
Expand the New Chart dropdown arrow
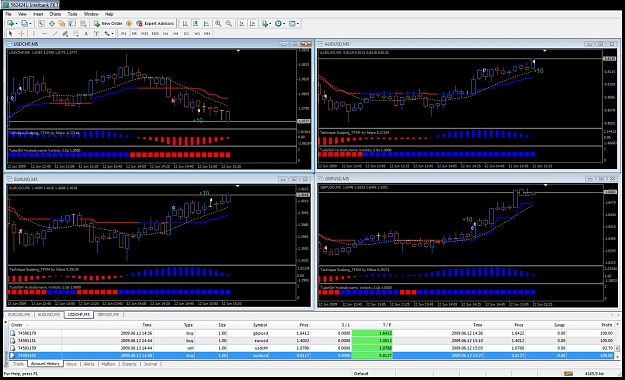click(16, 24)
